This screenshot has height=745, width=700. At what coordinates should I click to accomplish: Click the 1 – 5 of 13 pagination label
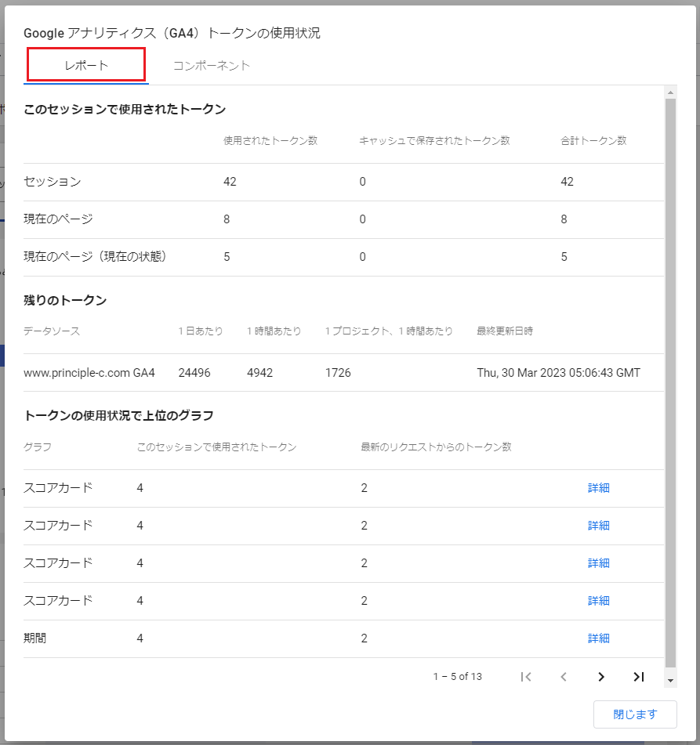458,677
